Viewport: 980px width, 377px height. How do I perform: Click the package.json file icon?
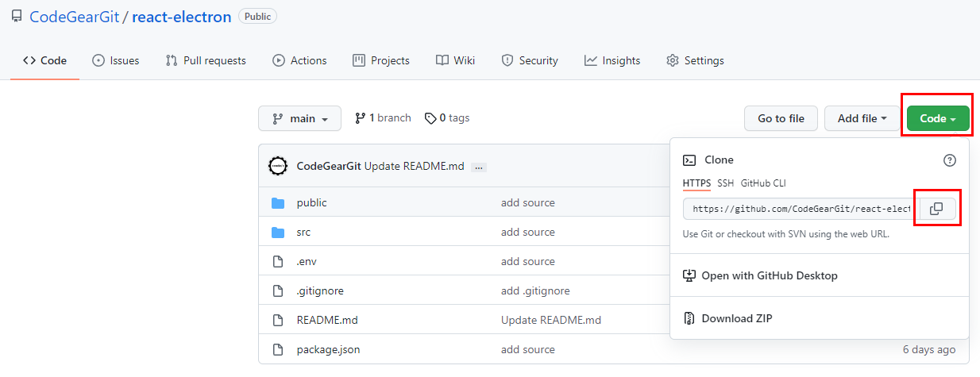point(278,349)
